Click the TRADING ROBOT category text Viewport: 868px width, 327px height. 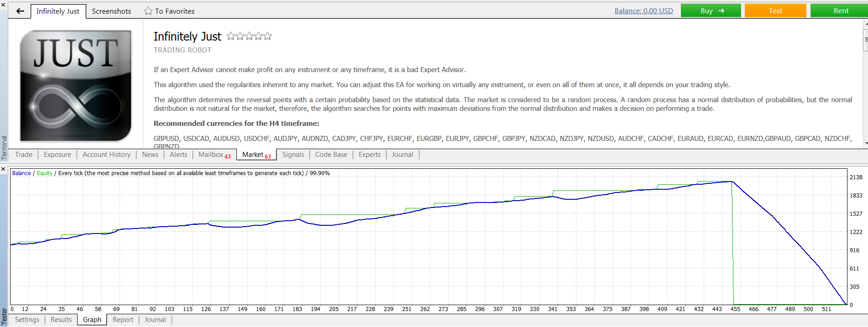point(183,50)
